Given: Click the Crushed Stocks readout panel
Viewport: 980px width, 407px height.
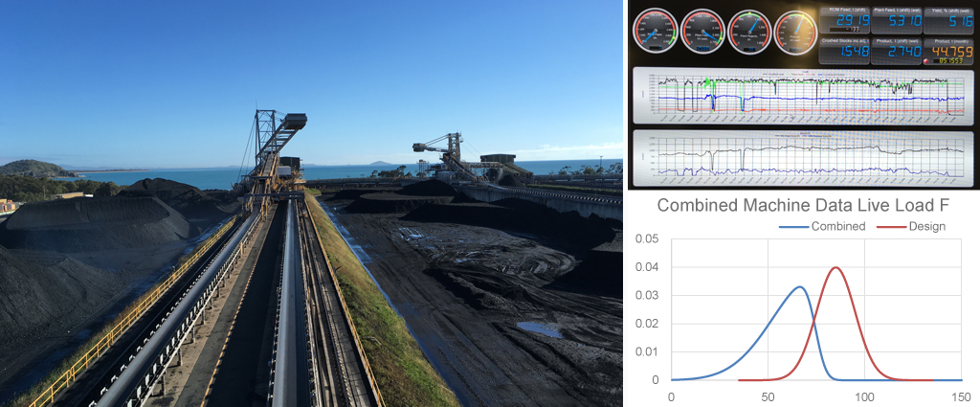Looking at the screenshot, I should pos(845,51).
